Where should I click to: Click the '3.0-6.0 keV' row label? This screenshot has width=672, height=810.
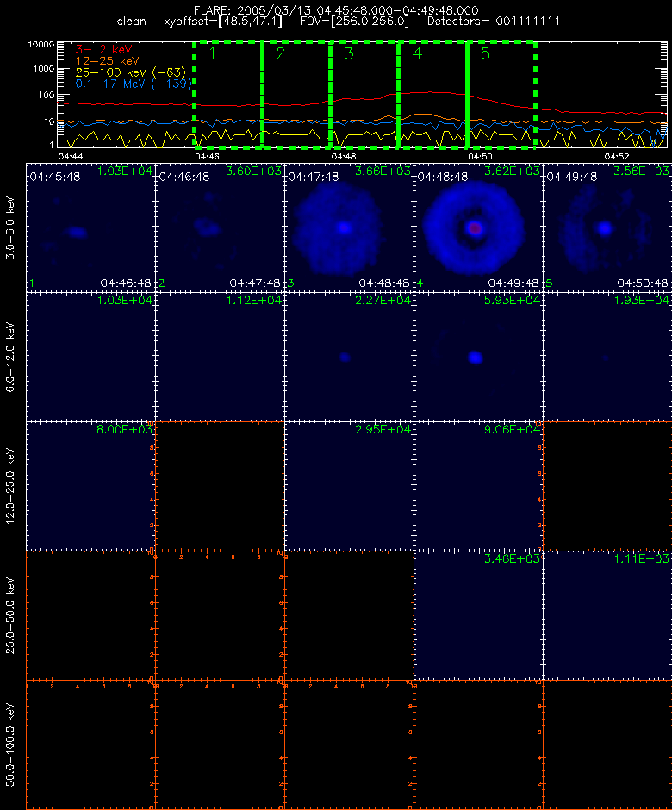pyautogui.click(x=10, y=227)
